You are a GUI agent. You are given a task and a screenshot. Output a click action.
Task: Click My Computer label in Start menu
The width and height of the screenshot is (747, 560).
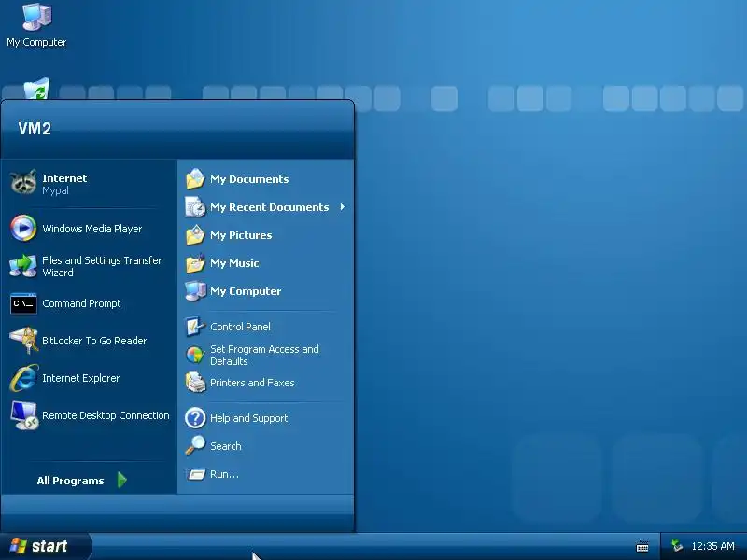coord(246,291)
